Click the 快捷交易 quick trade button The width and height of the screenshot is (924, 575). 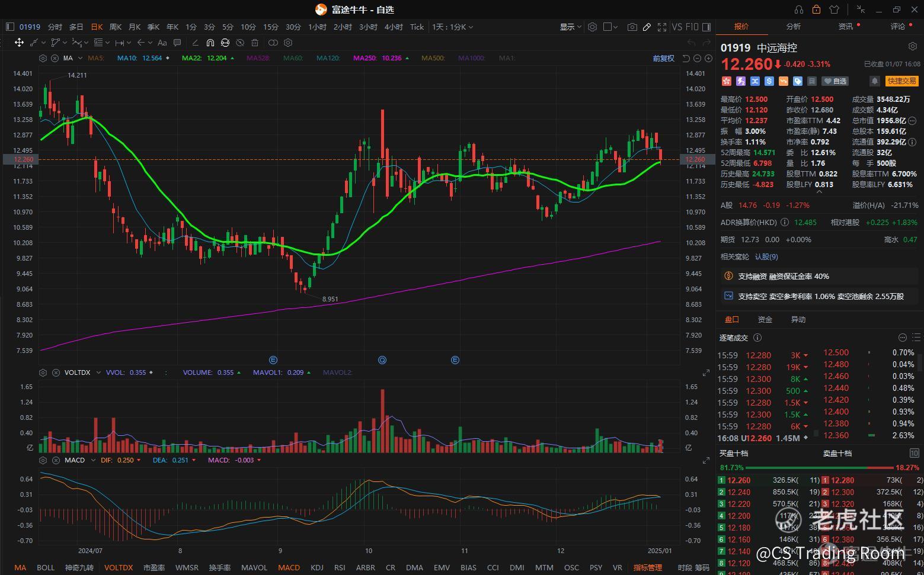coord(901,81)
